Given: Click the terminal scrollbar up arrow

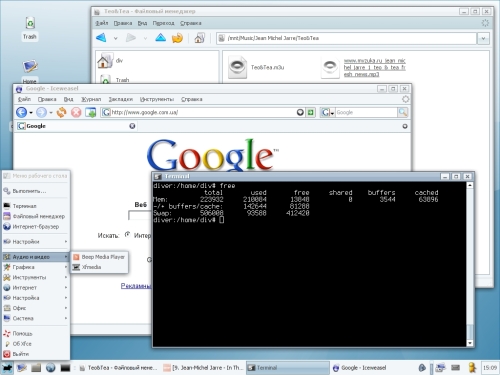Looking at the screenshot, I should 470,185.
